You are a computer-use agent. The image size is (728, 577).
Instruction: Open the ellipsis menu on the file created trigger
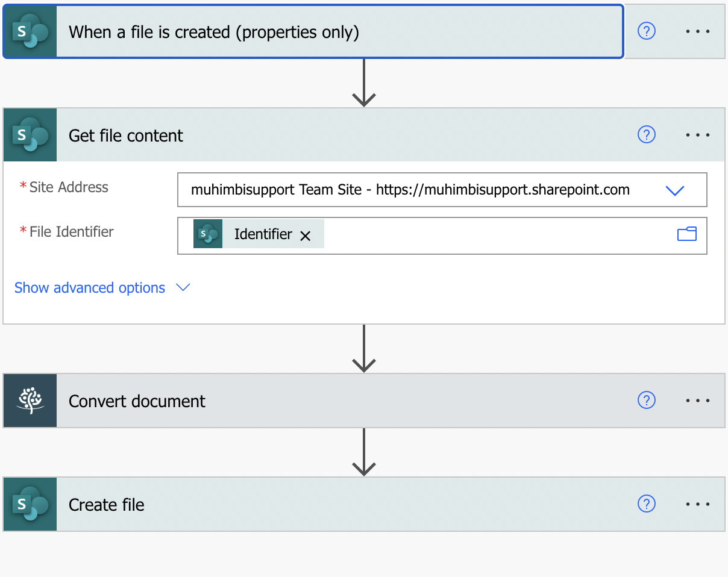coord(698,31)
